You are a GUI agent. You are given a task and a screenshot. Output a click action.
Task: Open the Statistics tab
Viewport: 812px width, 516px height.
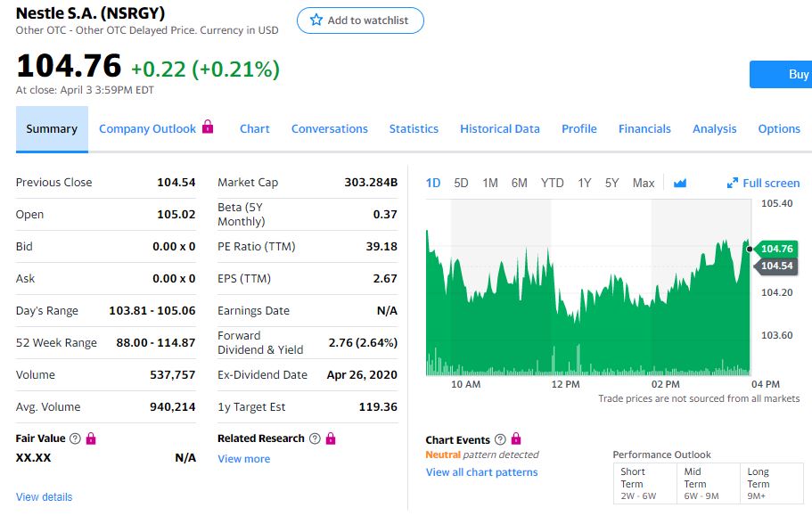414,128
